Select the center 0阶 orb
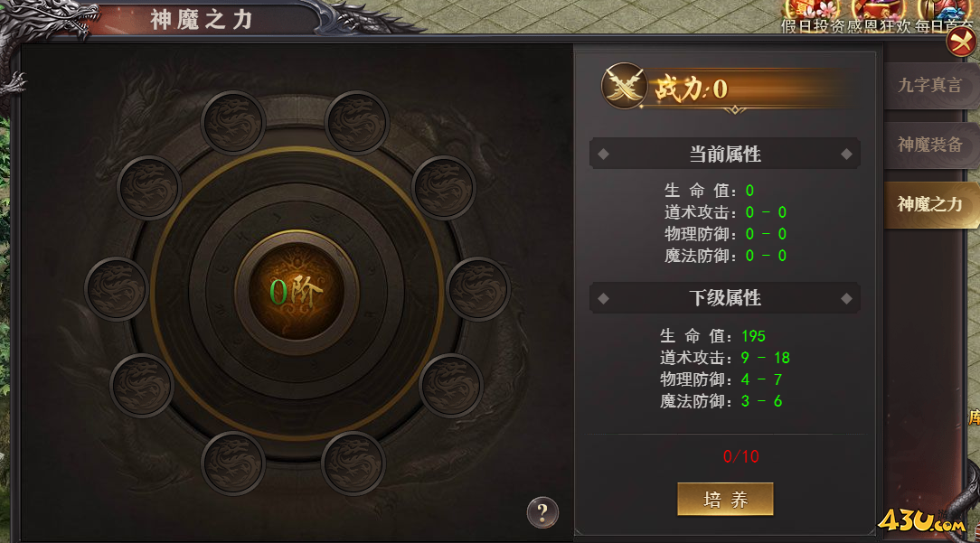This screenshot has height=543, width=980. point(297,292)
